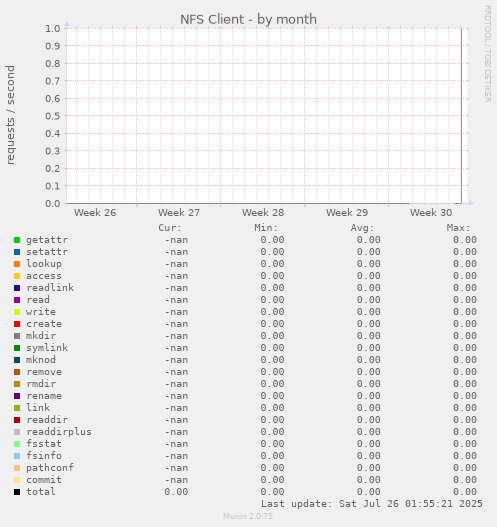Click the black total legend swatch
497x527 pixels.
17,492
